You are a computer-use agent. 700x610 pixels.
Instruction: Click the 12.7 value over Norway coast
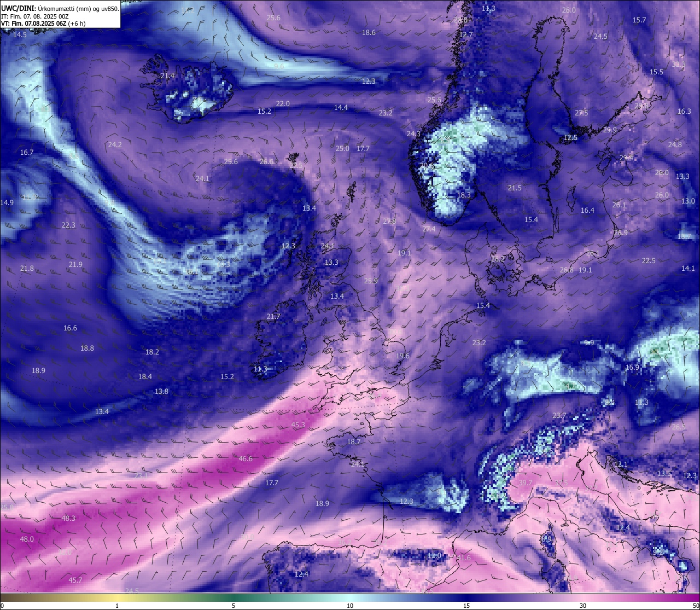pos(465,34)
